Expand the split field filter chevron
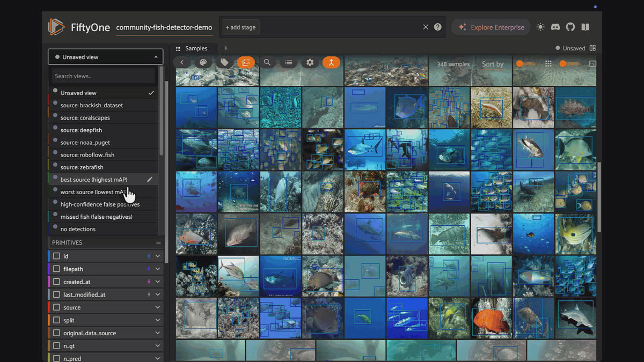Viewport: 644px width, 362px height. 158,320
